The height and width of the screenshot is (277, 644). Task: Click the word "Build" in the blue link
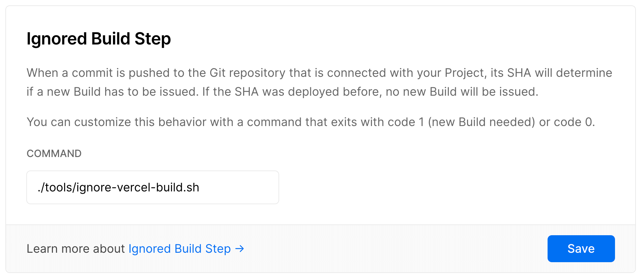[x=188, y=249]
